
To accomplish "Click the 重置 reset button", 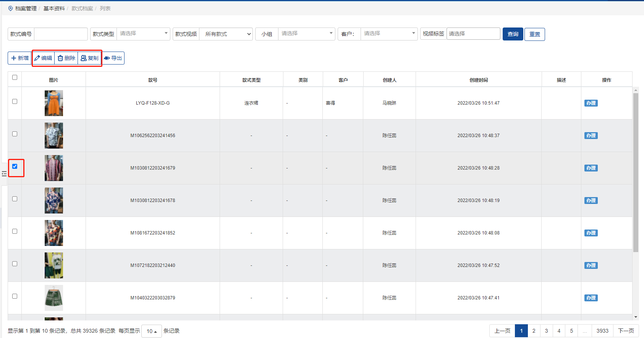I will pos(534,34).
